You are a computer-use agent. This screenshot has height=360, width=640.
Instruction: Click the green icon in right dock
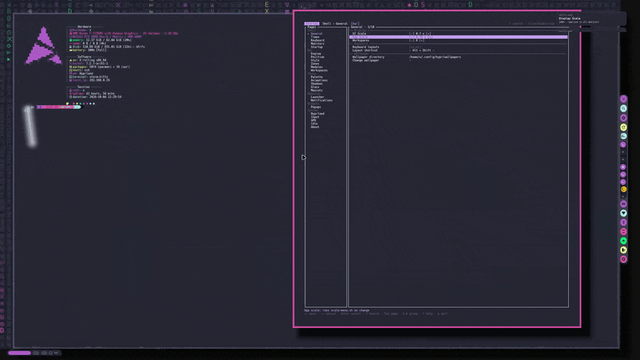(624, 241)
